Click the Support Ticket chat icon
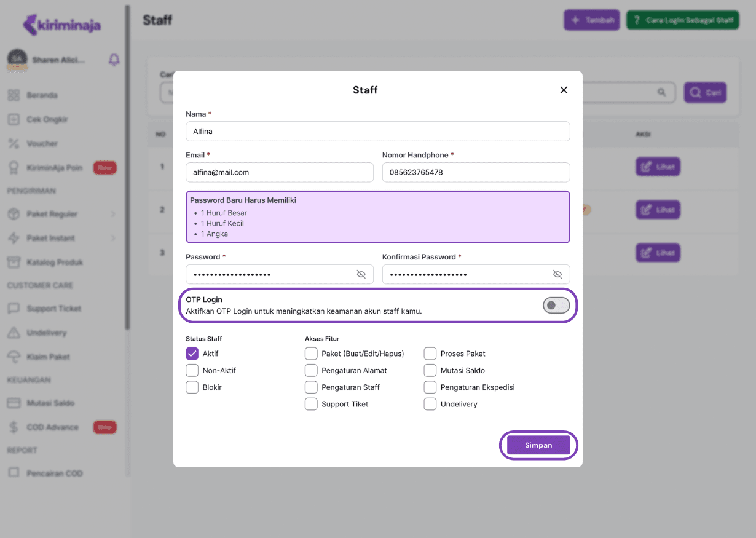The height and width of the screenshot is (538, 756). point(14,309)
